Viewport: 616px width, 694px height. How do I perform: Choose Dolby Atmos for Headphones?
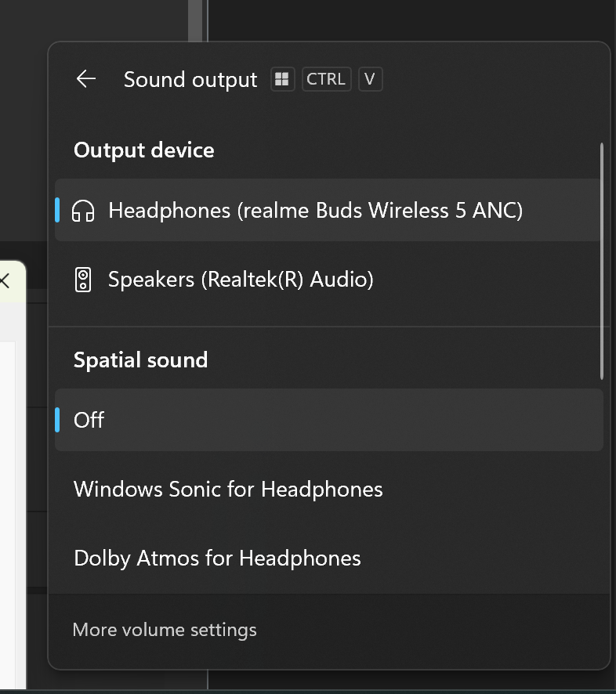329,558
